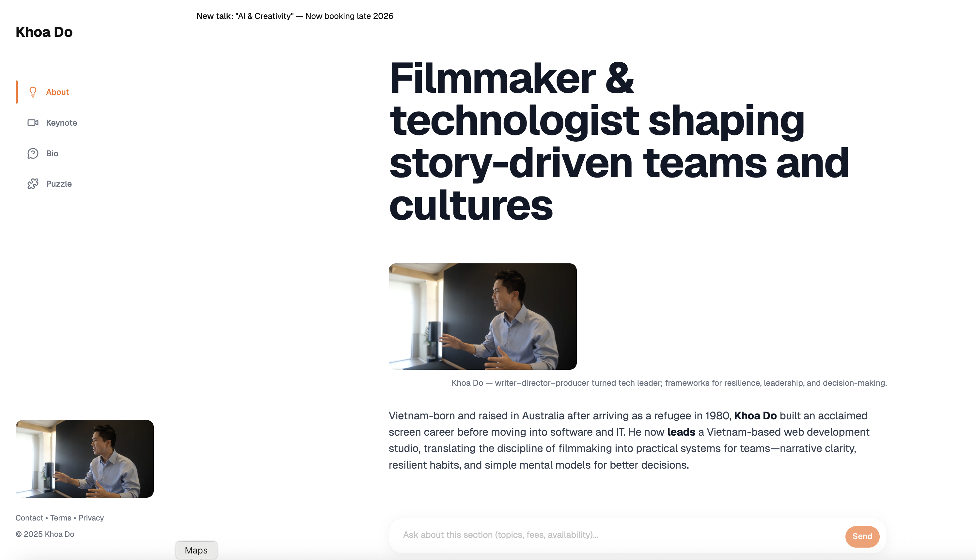The image size is (976, 560).
Task: Click the Khoa Do site logo
Action: click(x=44, y=32)
